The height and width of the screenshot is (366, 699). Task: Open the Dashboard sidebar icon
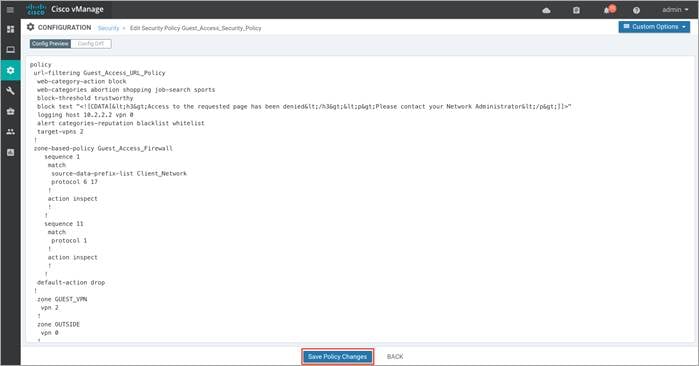(10, 29)
